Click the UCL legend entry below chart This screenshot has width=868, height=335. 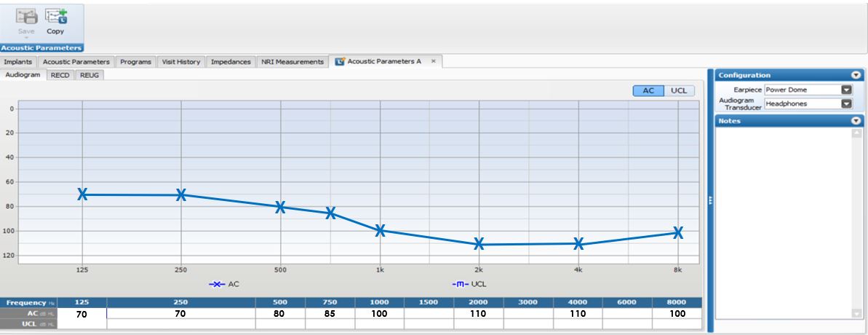click(x=469, y=284)
